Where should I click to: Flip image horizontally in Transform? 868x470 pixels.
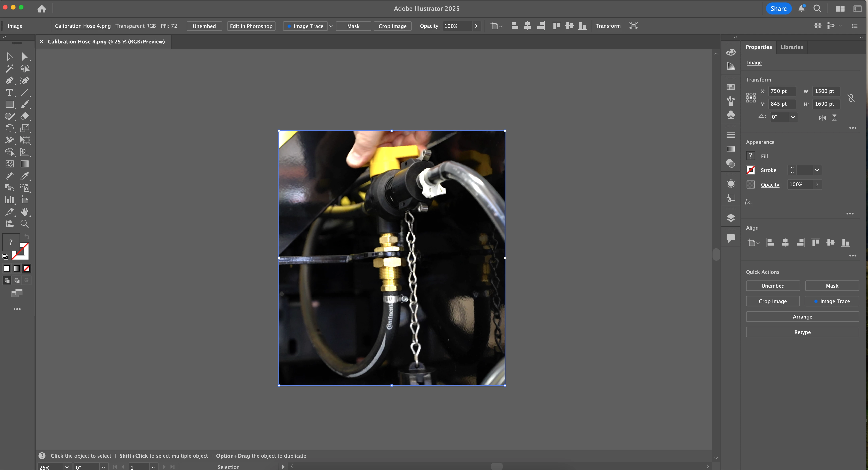point(822,118)
